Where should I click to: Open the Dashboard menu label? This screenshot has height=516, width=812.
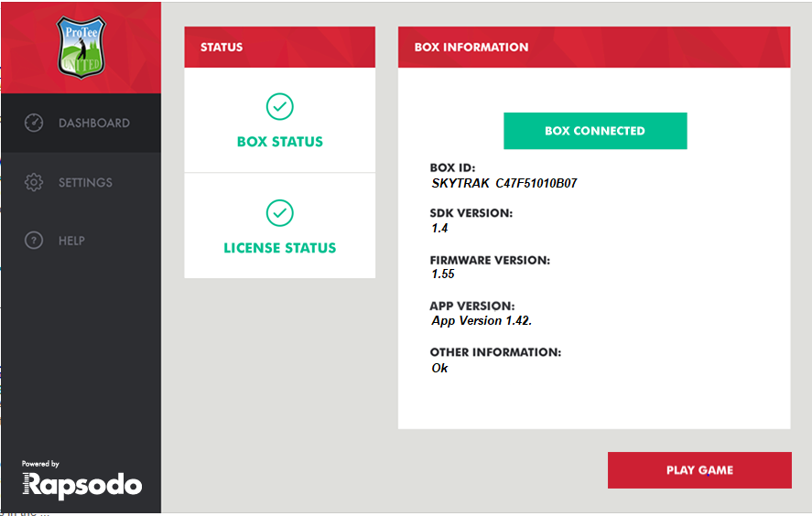point(94,123)
